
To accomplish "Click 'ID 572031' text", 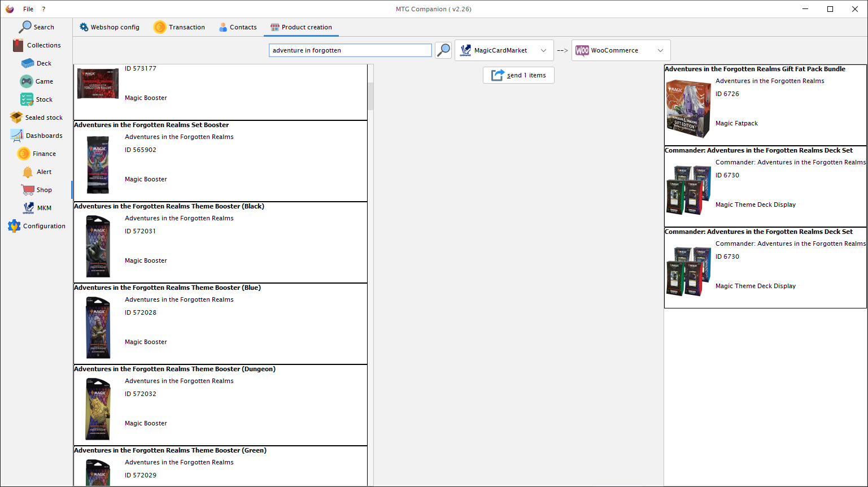I will 141,231.
